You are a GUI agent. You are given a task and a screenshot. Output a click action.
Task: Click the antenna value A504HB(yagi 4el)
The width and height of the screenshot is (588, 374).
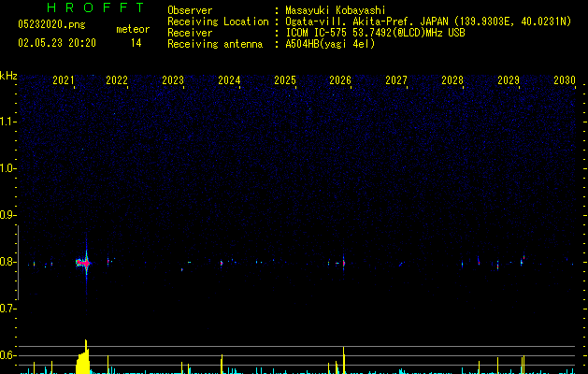click(330, 44)
